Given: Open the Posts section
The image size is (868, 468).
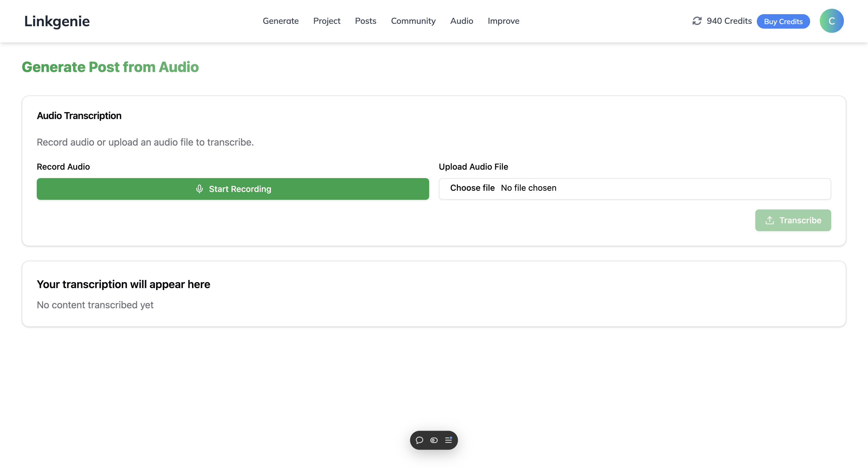Looking at the screenshot, I should (x=365, y=21).
